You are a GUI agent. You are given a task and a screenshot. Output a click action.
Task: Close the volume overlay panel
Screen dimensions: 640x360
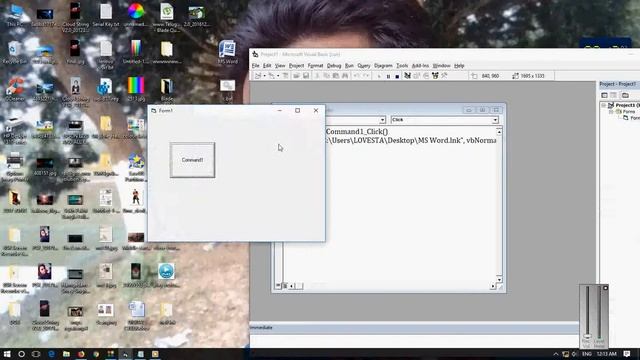(605, 288)
